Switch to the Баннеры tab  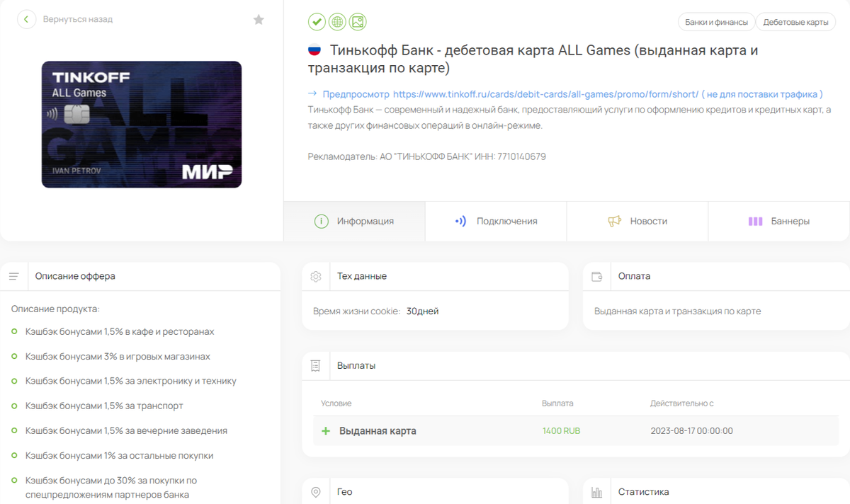(779, 221)
